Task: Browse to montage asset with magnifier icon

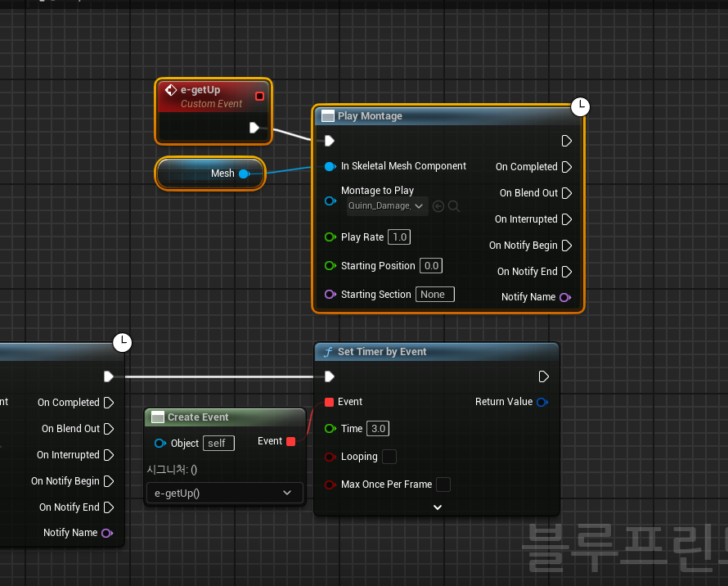Action: (454, 206)
